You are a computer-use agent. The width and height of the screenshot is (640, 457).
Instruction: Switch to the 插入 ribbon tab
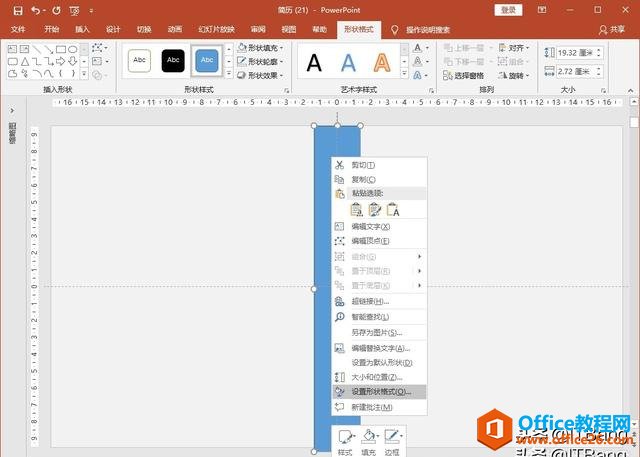pyautogui.click(x=82, y=30)
